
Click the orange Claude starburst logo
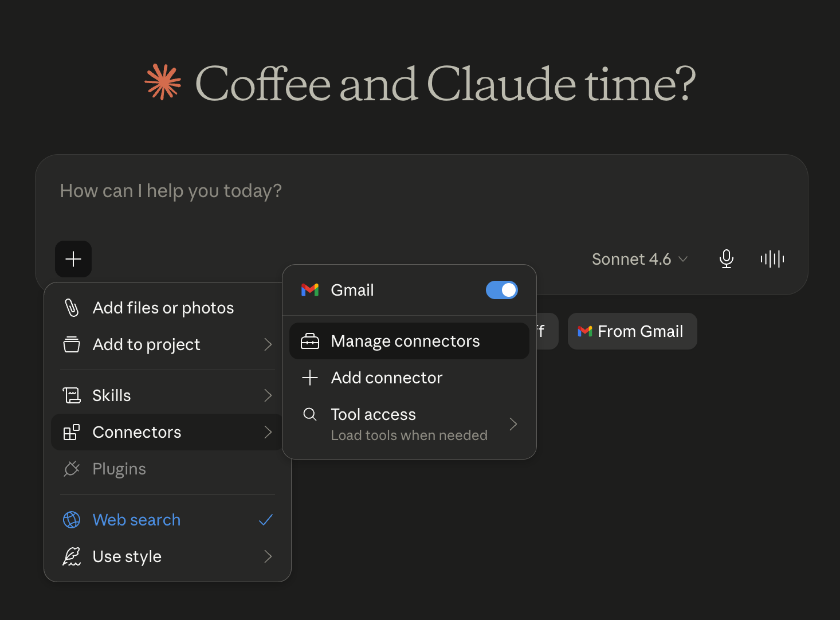[163, 83]
